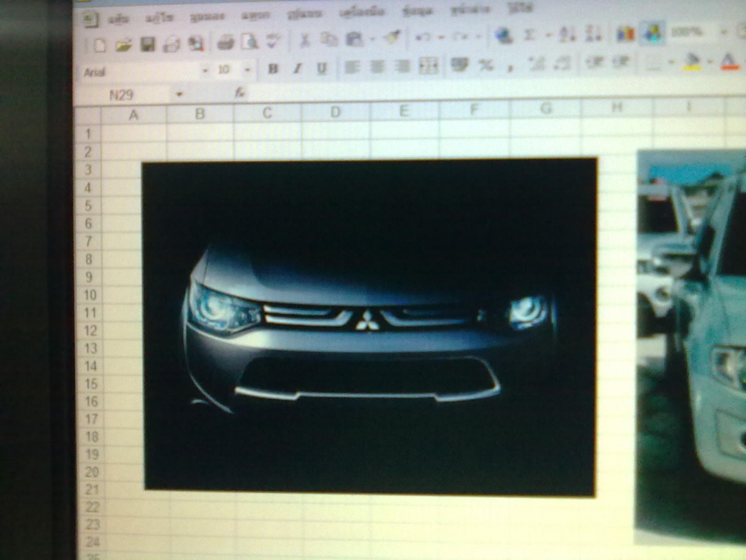
Task: Increase the cell indent
Action: click(621, 62)
